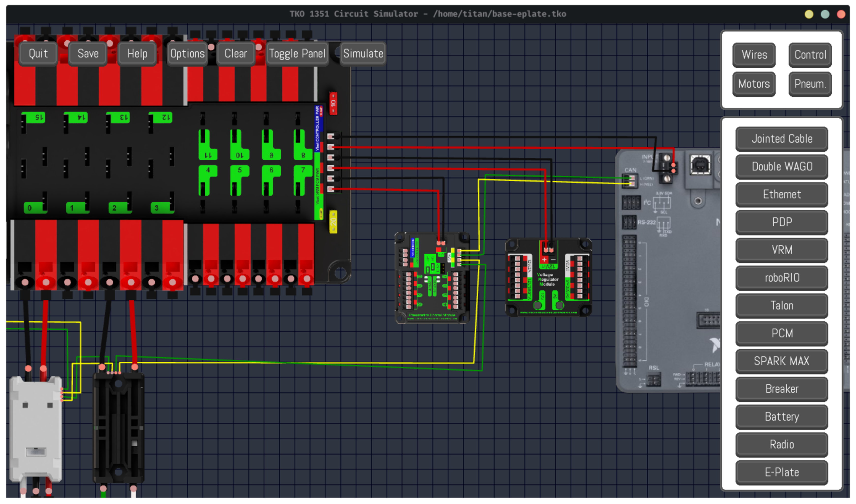Viewport: 856px width, 504px height.
Task: Click Toggle Panel button
Action: point(297,54)
